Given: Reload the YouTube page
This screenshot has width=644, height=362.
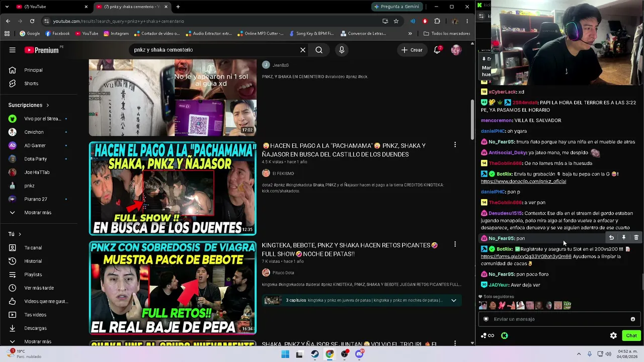Looking at the screenshot, I should 32,21.
